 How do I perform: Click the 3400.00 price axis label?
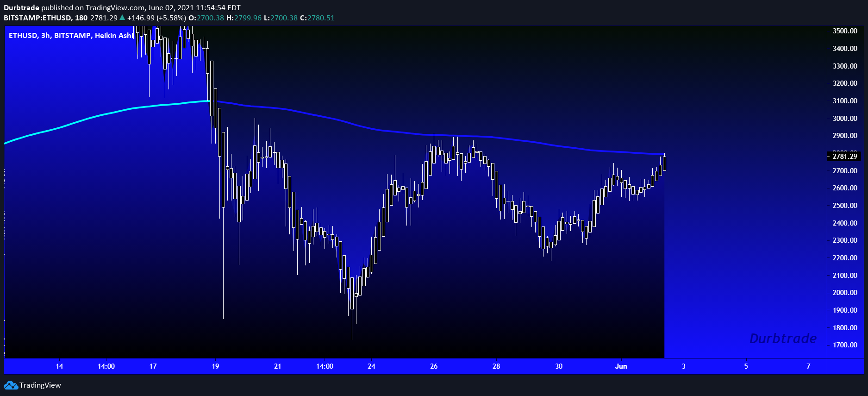(845, 49)
